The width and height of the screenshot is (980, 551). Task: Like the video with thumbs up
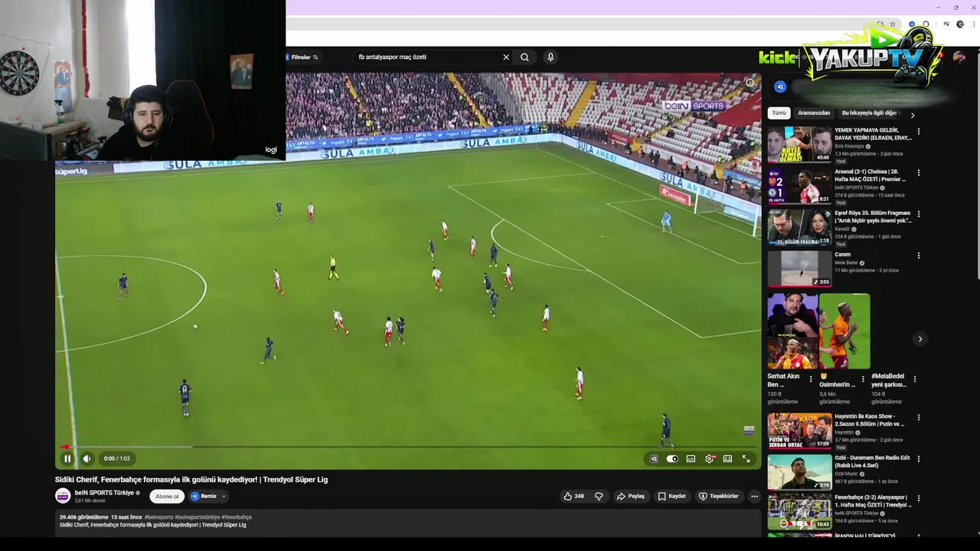573,496
